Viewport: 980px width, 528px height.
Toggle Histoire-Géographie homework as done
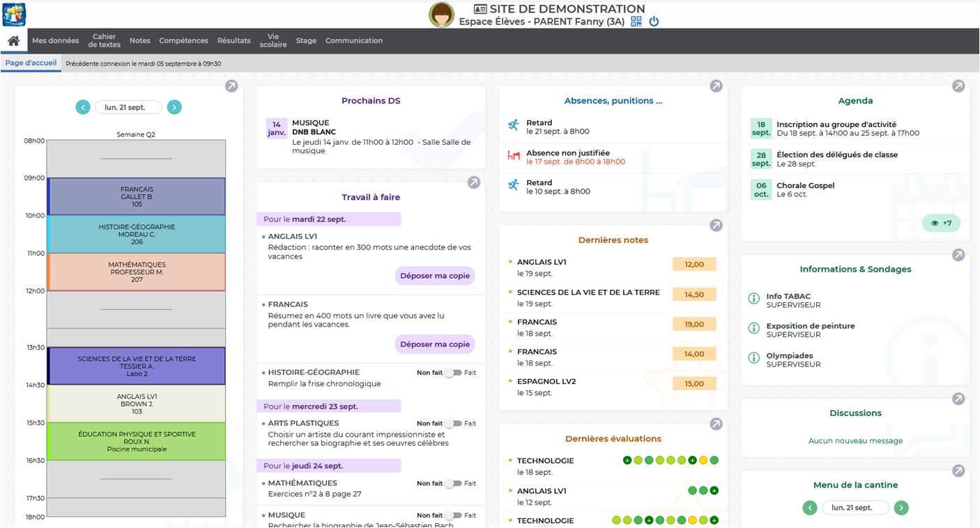(454, 373)
